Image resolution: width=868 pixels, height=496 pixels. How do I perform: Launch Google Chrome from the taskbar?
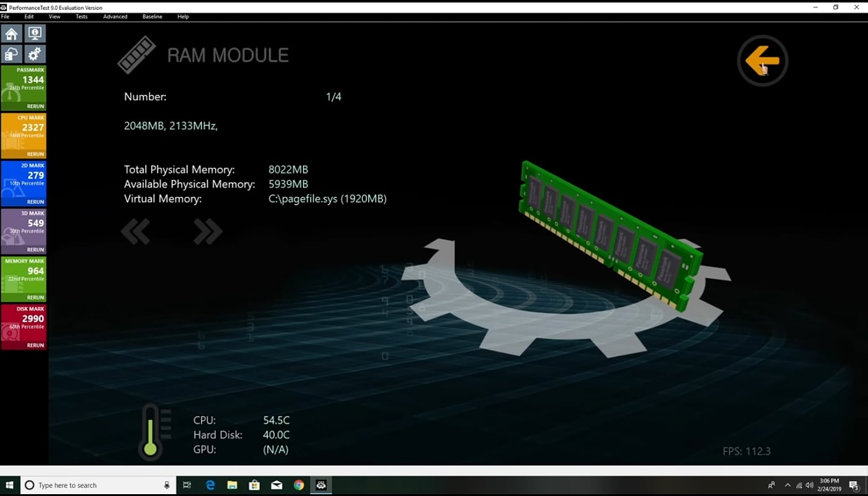pyautogui.click(x=299, y=485)
